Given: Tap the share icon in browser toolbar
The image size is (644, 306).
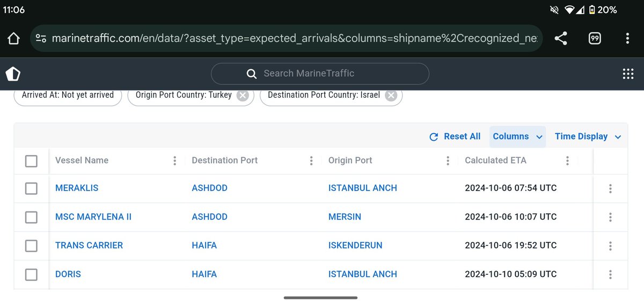Looking at the screenshot, I should [x=561, y=38].
